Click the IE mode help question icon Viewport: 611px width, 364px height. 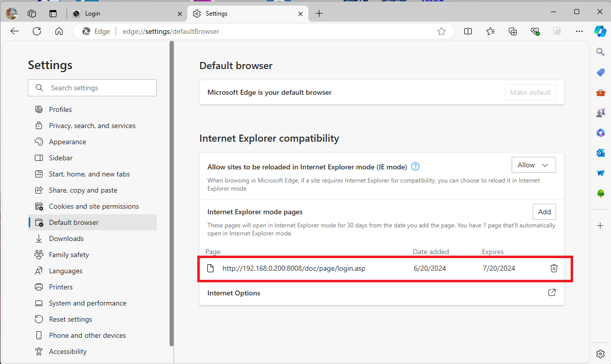click(415, 166)
